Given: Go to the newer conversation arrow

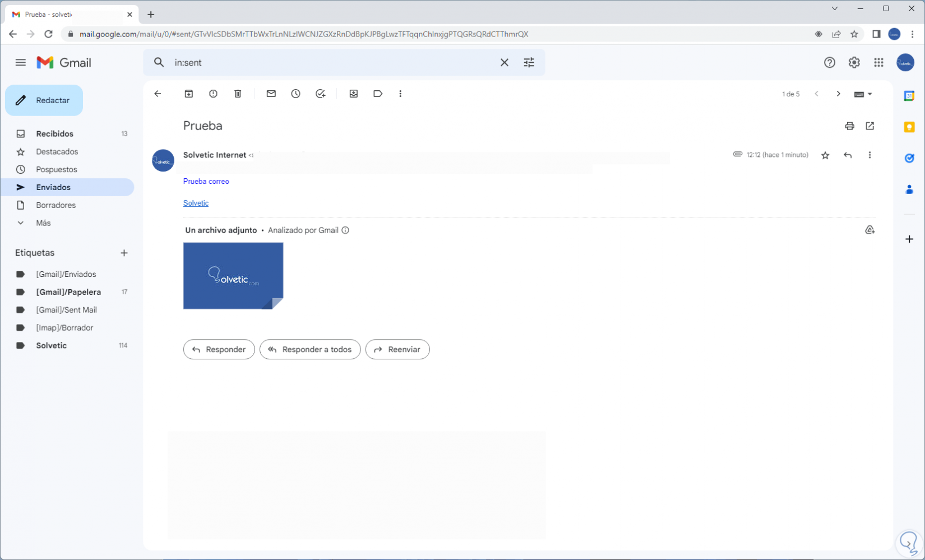Looking at the screenshot, I should [x=817, y=94].
